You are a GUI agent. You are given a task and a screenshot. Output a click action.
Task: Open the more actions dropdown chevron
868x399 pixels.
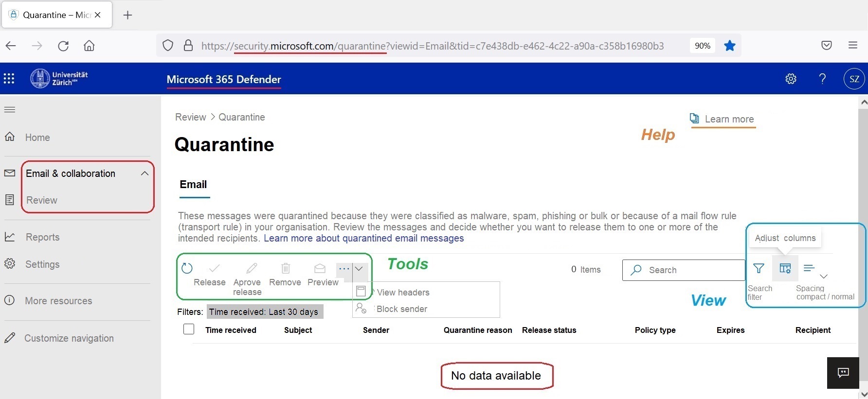359,269
